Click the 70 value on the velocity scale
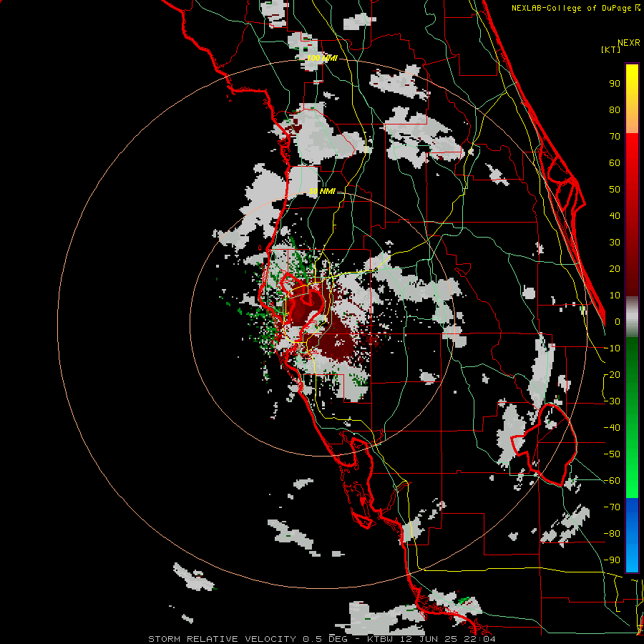 [615, 137]
